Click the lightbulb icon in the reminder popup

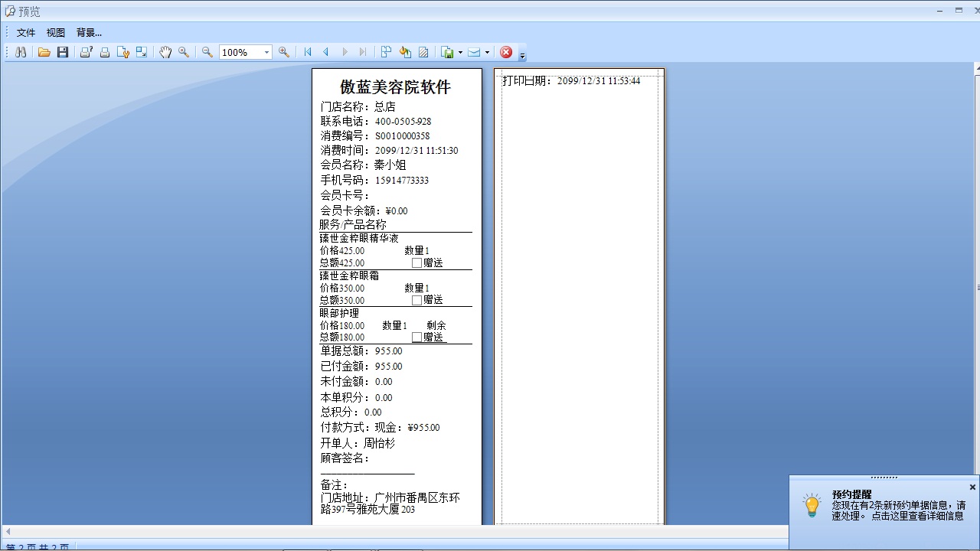pos(812,506)
